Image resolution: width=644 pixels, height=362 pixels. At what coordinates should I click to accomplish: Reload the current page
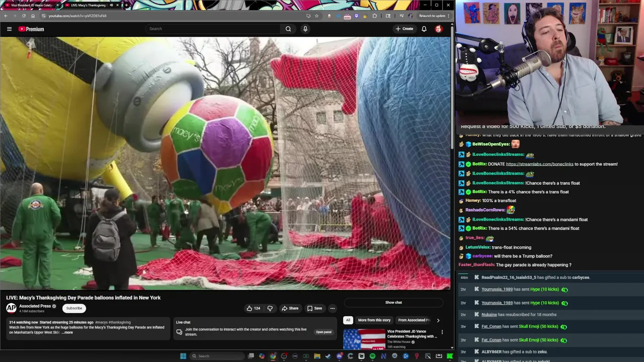click(x=24, y=16)
